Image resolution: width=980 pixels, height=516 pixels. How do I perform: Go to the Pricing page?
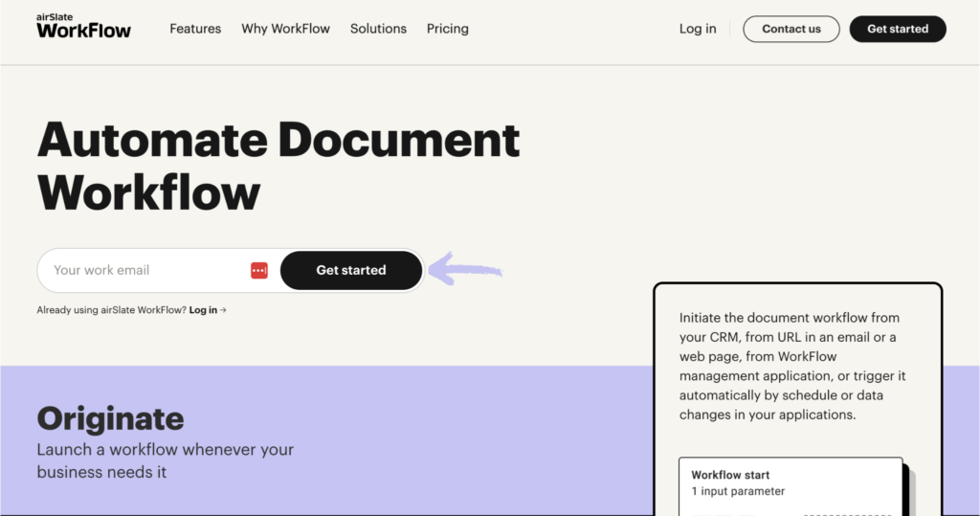point(448,29)
